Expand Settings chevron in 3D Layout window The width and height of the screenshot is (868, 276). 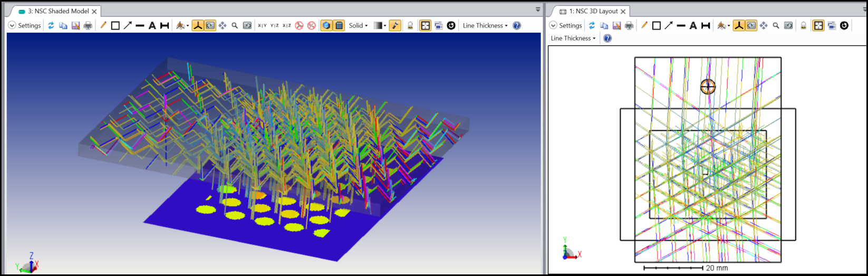(553, 25)
